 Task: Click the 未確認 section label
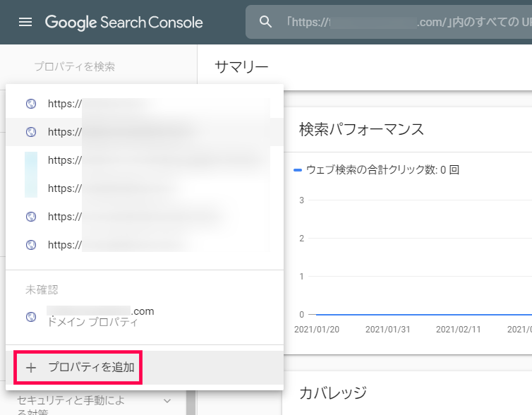(x=42, y=290)
